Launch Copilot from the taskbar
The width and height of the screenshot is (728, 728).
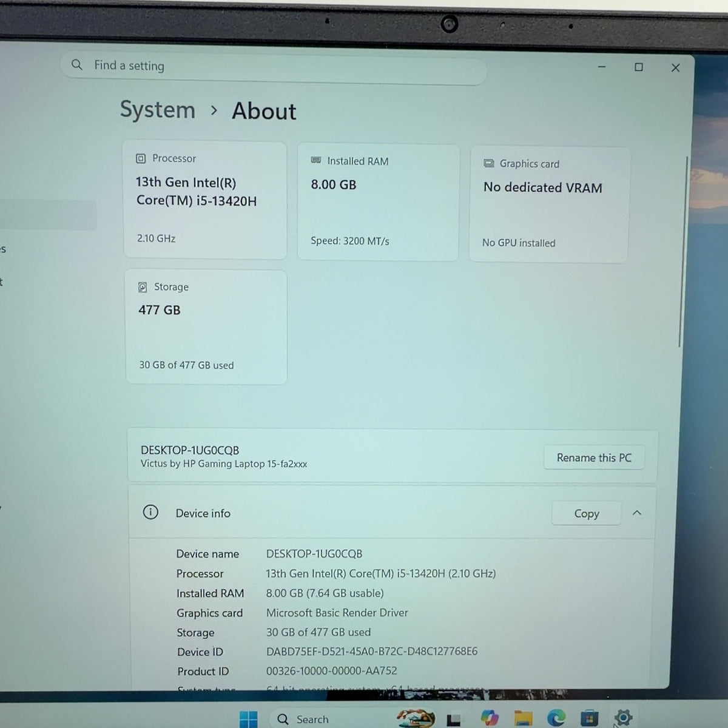pos(489,718)
